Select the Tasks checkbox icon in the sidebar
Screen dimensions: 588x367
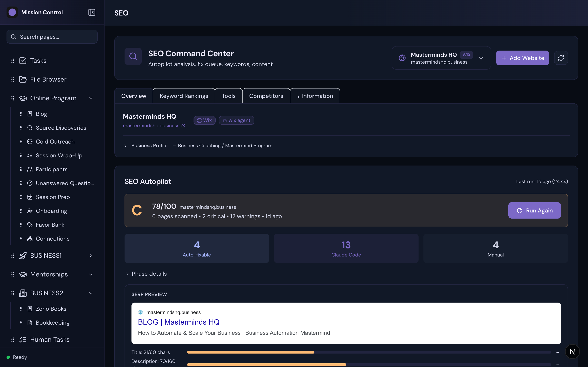pos(23,60)
